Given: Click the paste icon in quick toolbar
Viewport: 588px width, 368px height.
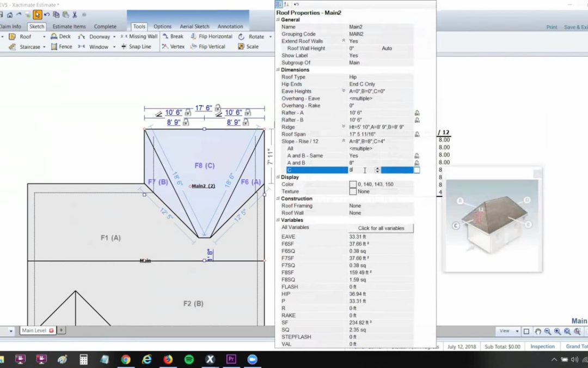Looking at the screenshot, I should [66, 15].
